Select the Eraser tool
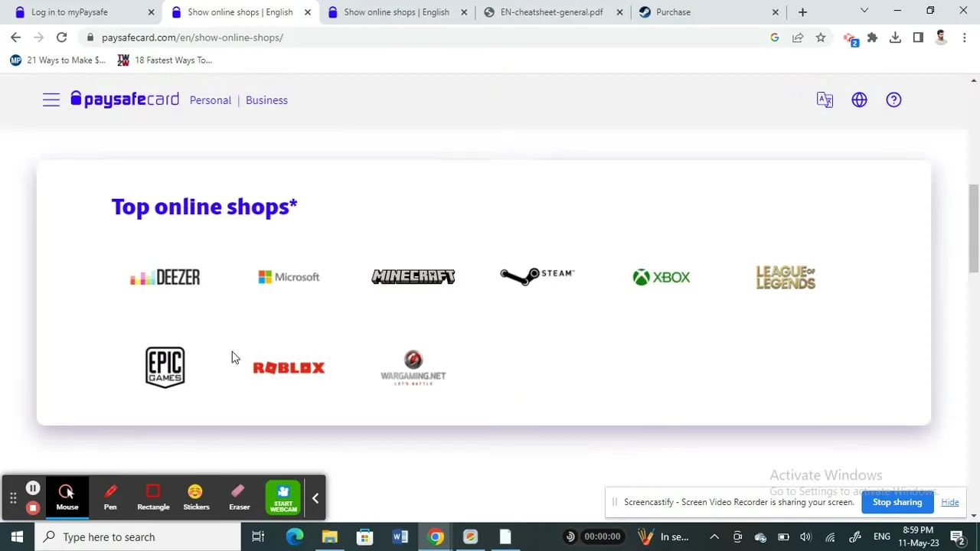Screen dimensions: 980x551 [x=239, y=497]
